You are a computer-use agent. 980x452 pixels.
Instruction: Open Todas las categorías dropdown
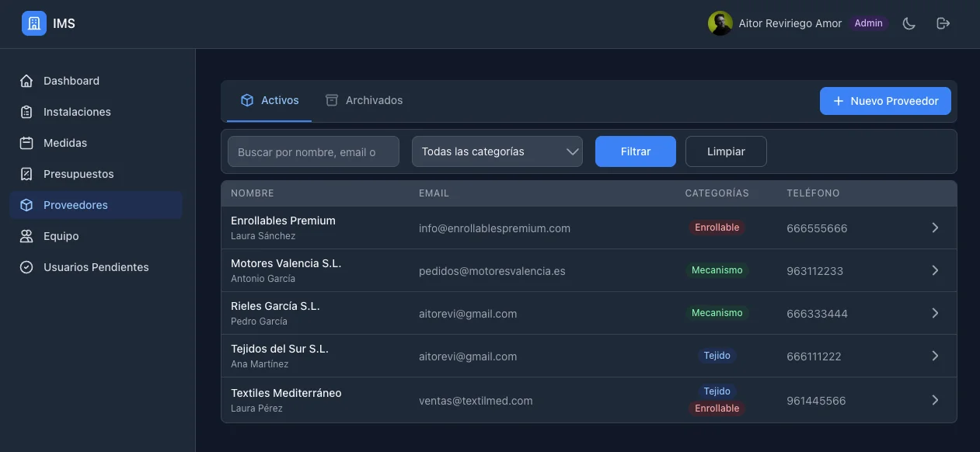click(497, 151)
